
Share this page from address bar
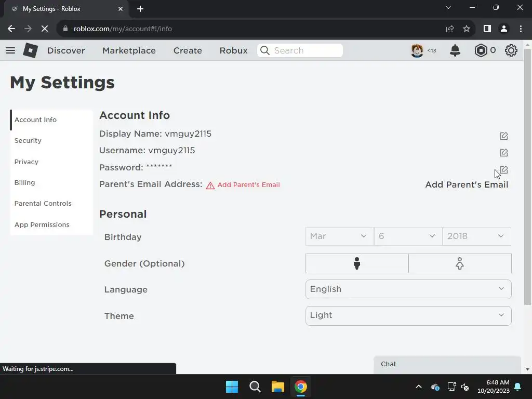point(450,29)
